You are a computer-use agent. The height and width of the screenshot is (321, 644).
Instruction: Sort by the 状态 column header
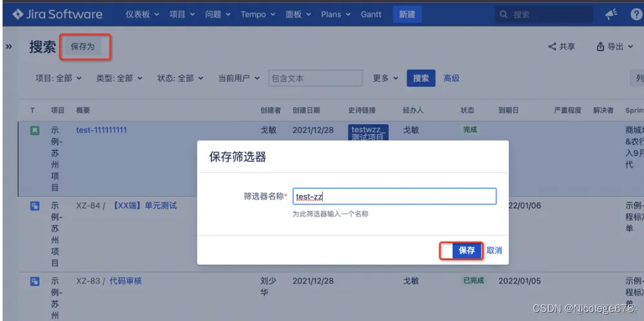click(x=467, y=110)
